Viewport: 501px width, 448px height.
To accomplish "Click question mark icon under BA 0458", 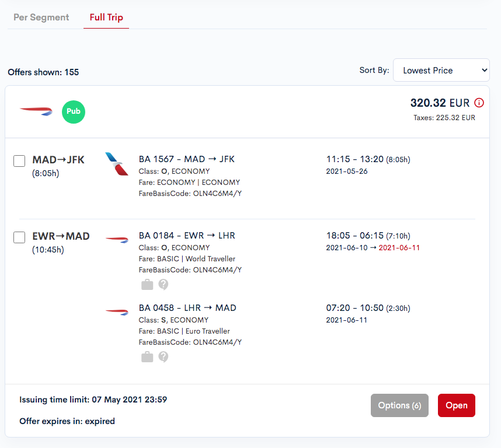I will point(163,357).
